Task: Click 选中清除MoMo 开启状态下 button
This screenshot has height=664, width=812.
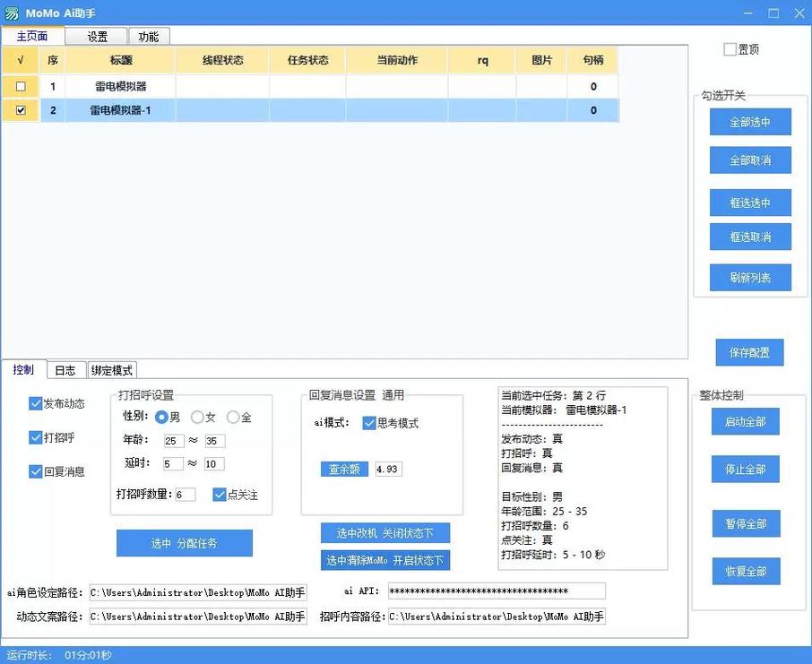Action: (384, 560)
